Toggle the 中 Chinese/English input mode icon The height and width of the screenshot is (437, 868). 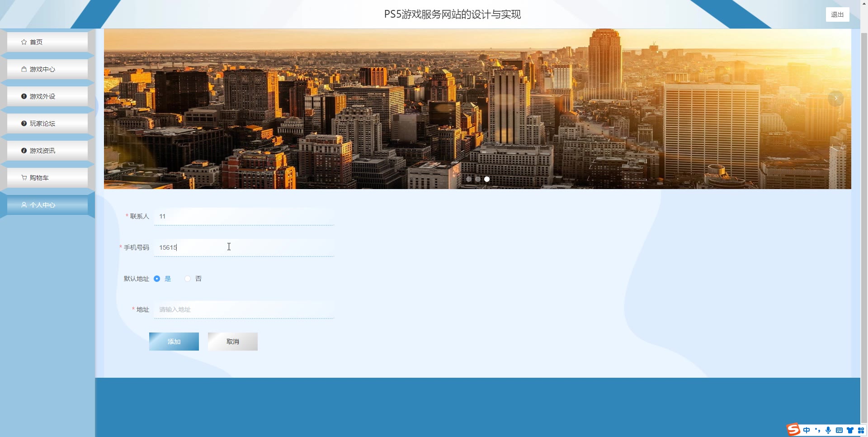point(807,430)
